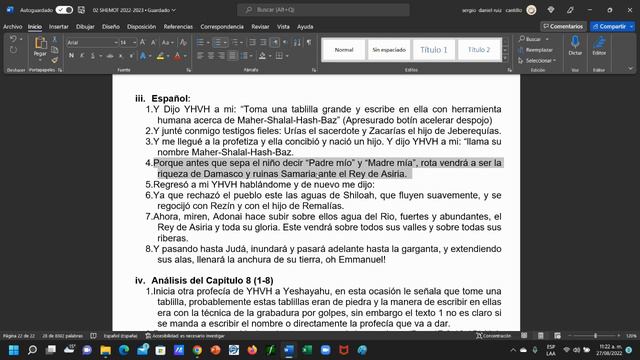Switch to read mode view in status bar

click(524, 336)
